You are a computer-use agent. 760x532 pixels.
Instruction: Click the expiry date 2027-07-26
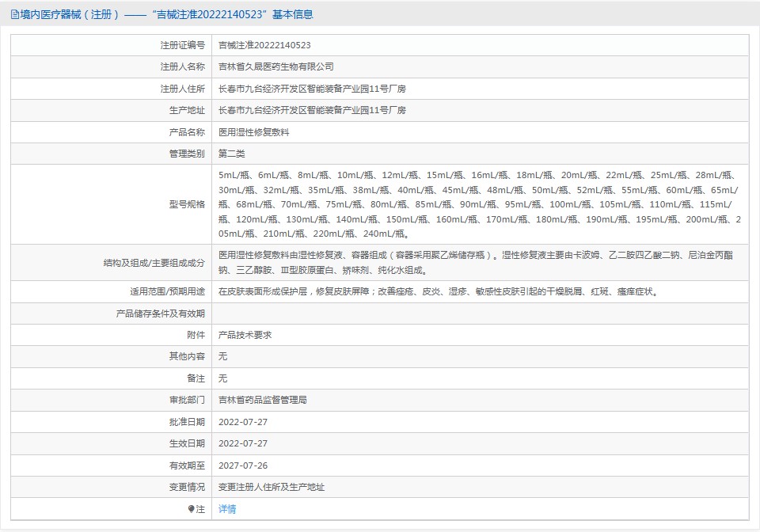(243, 465)
